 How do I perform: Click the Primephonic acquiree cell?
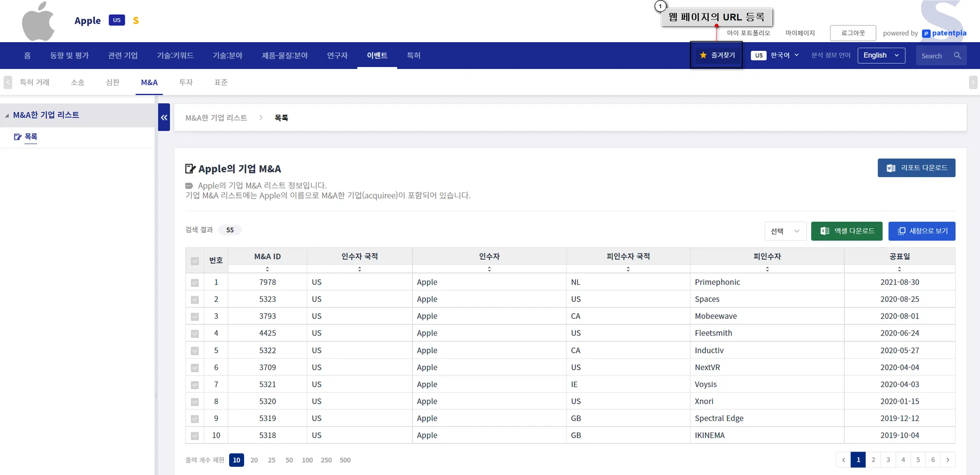point(767,282)
